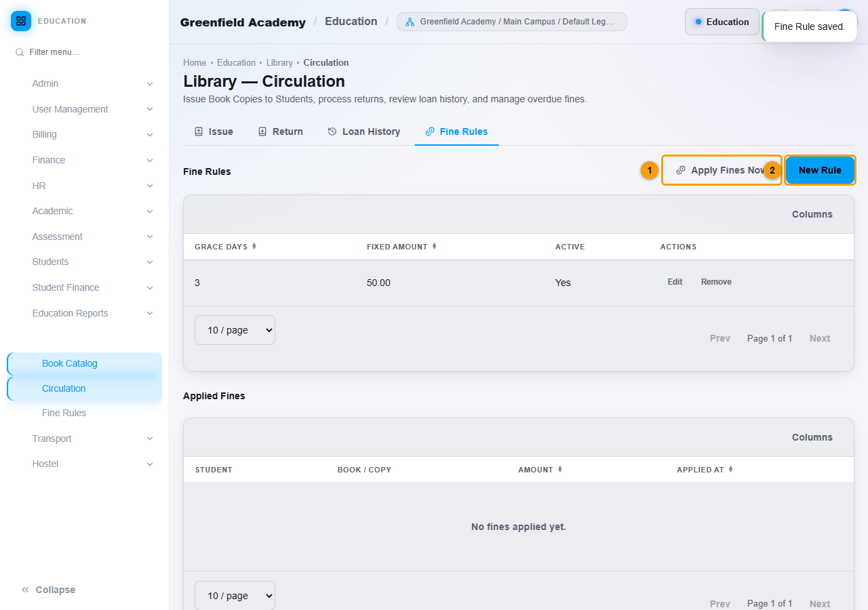
Task: Go to Home breadcrumb link
Action: pyautogui.click(x=195, y=62)
